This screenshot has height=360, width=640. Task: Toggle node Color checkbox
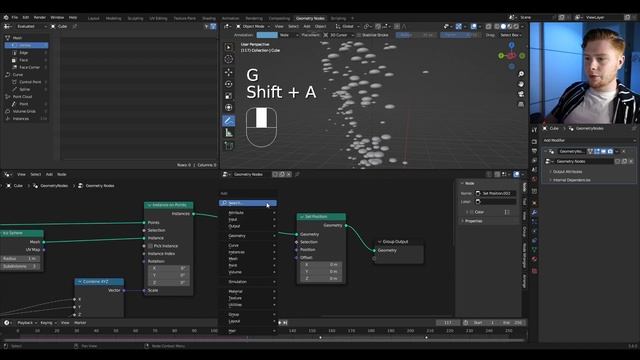coord(471,212)
